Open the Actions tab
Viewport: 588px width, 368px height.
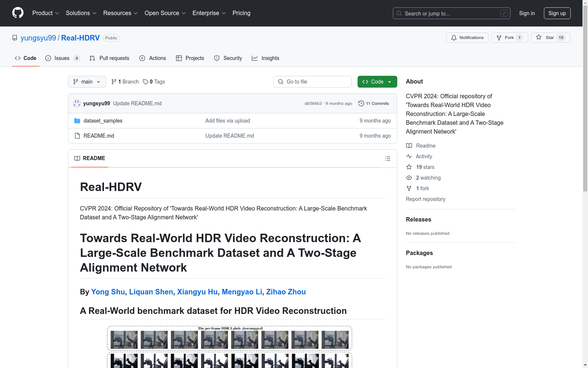153,58
